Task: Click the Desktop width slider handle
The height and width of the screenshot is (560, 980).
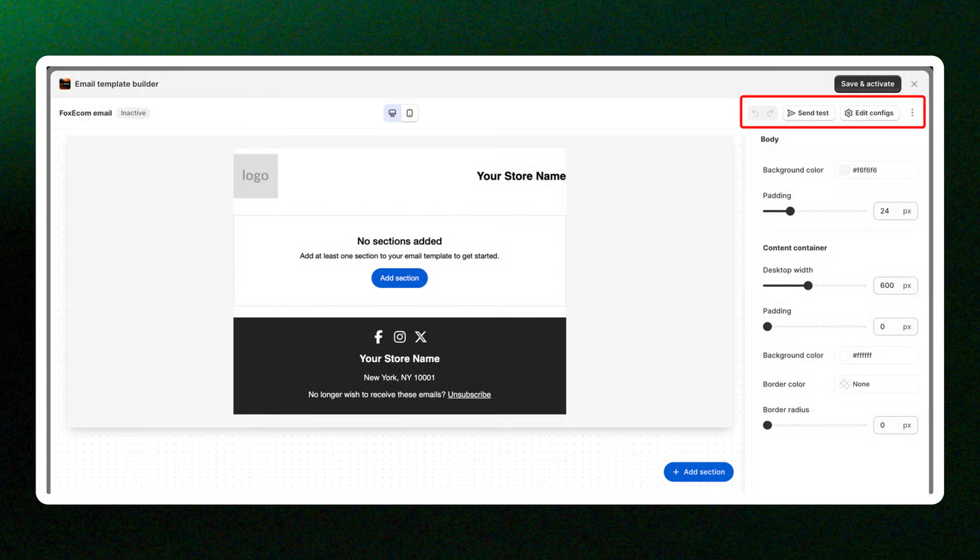Action: (808, 285)
